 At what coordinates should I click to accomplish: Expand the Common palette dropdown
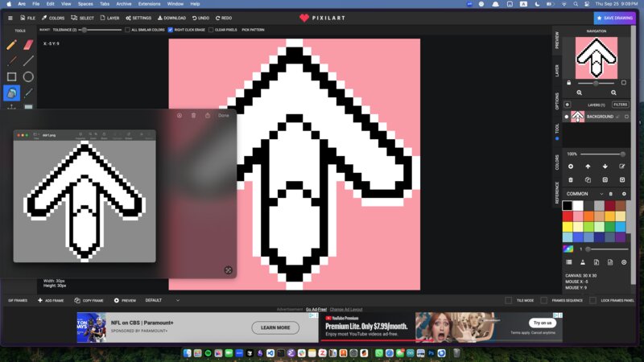point(601,194)
